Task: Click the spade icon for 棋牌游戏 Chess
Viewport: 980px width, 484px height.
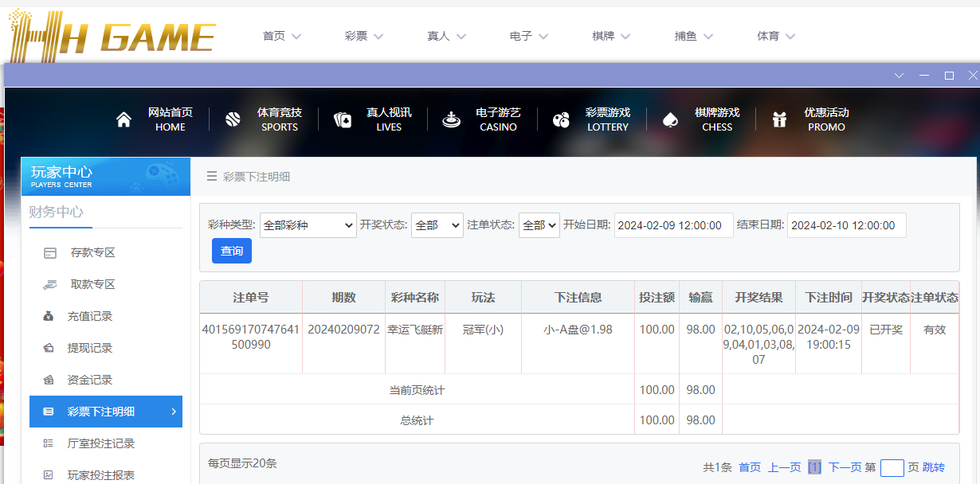Action: point(670,119)
